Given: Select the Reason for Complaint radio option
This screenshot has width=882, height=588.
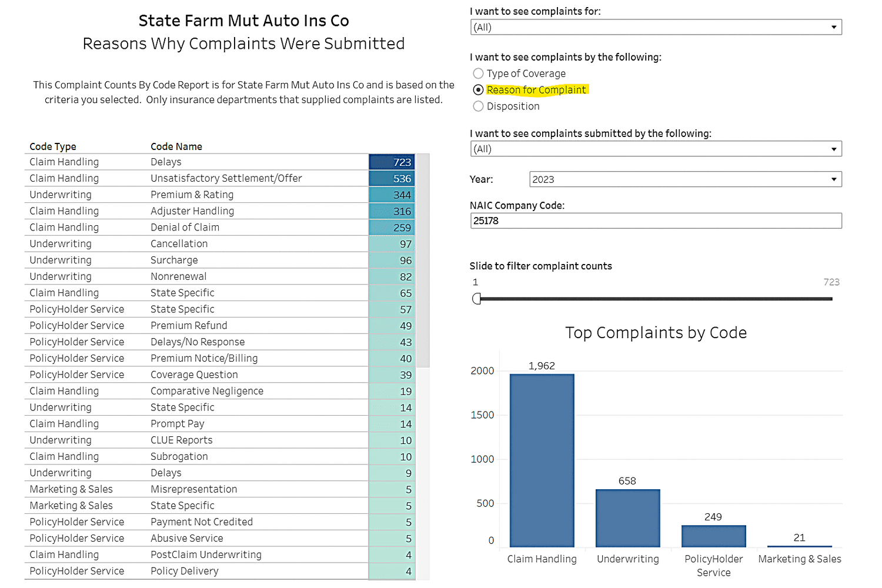Looking at the screenshot, I should [x=478, y=90].
